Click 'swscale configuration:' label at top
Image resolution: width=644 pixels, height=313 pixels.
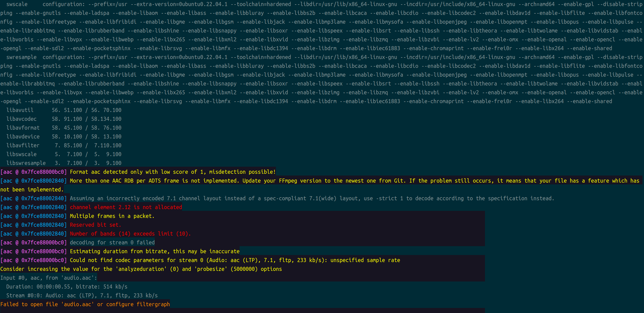[x=46, y=4]
